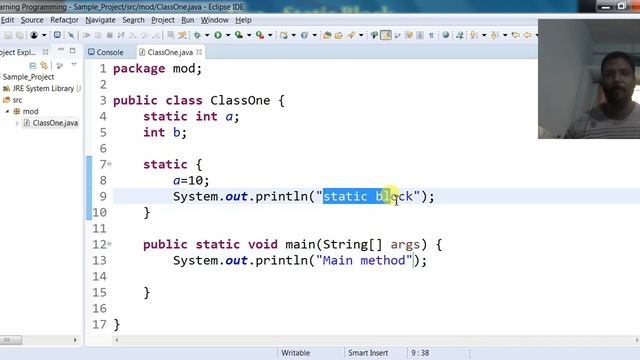Toggle Use Step Filters
This screenshot has width=640, height=360.
[182, 36]
